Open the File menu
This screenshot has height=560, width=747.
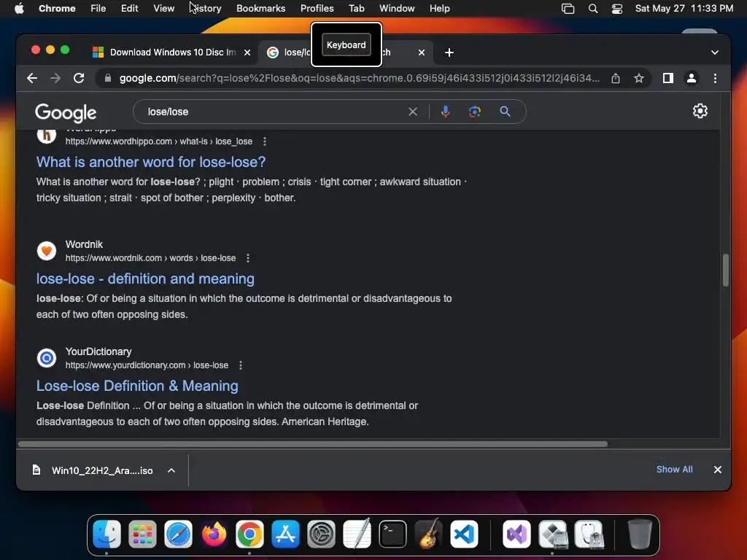(x=98, y=8)
